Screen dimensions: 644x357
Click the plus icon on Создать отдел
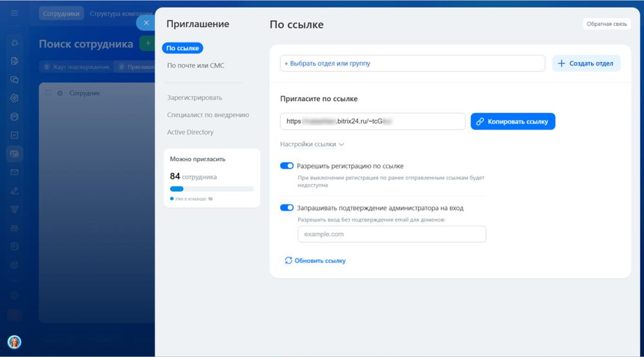pyautogui.click(x=562, y=63)
